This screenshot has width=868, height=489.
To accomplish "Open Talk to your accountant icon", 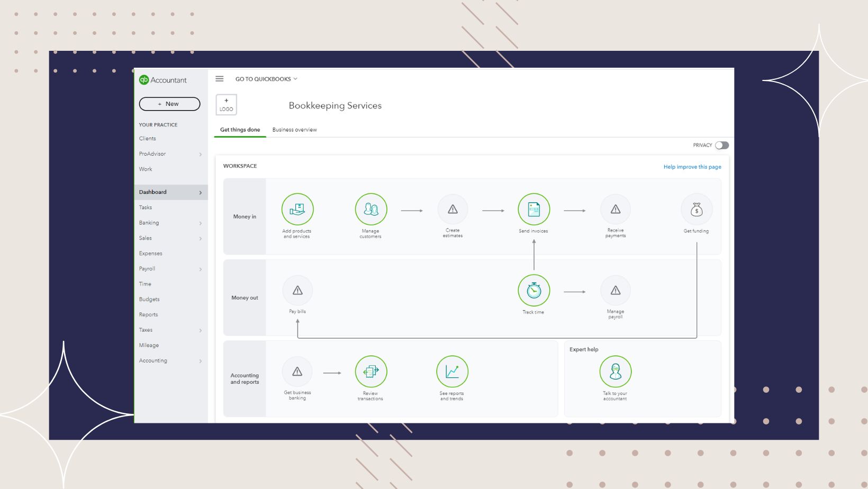I will click(615, 372).
